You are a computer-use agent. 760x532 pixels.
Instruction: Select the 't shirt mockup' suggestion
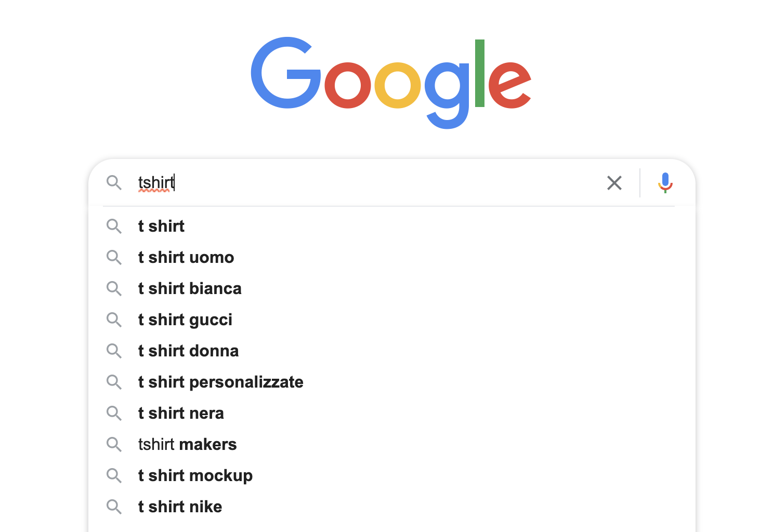tap(195, 476)
